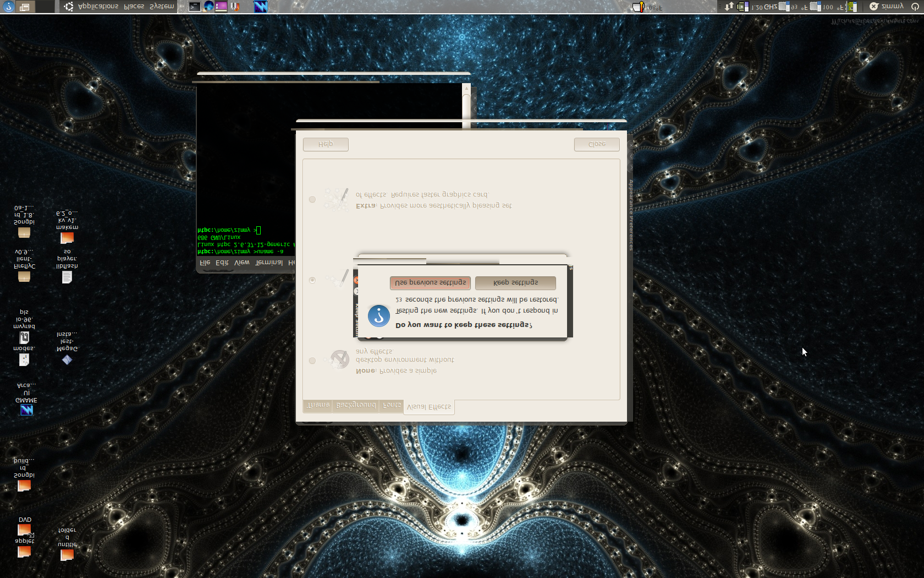The height and width of the screenshot is (578, 924).
Task: Select the MegaGlest installer icon on the desktop
Action: (x=67, y=359)
